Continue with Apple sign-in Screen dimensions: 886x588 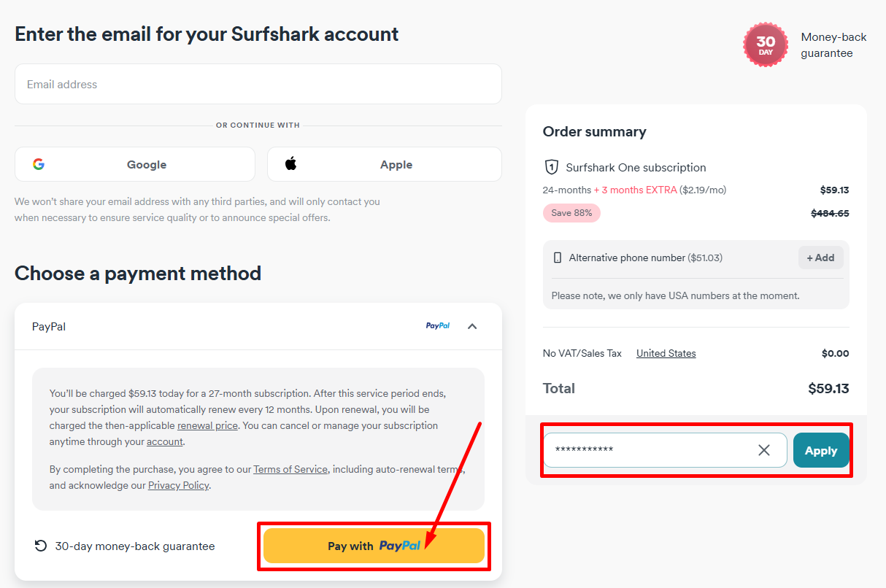384,164
